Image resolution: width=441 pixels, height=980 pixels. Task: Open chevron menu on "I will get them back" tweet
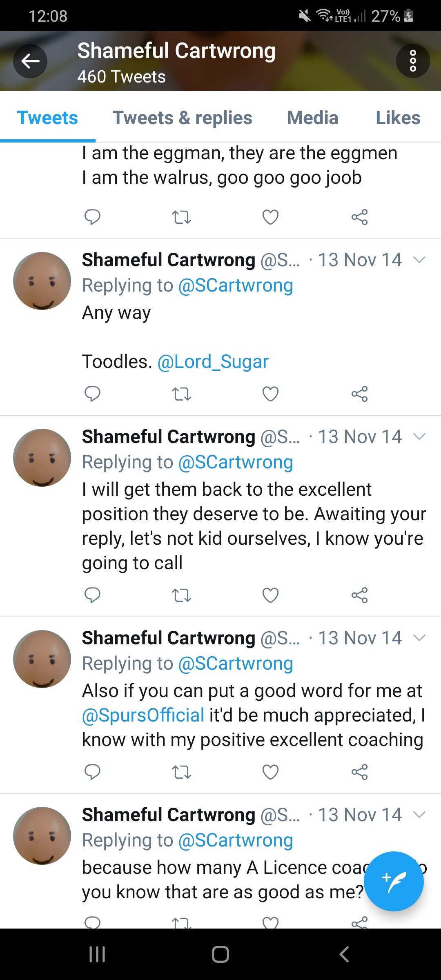(419, 437)
